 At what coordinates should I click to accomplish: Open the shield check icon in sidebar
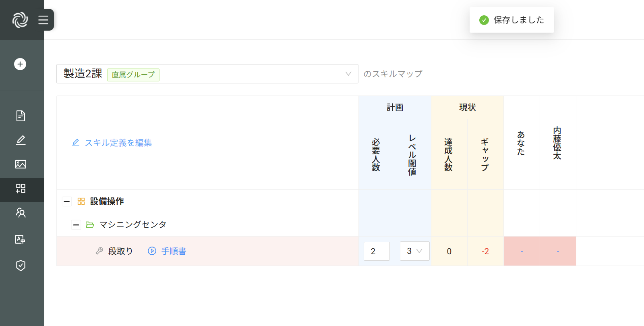tap(21, 266)
